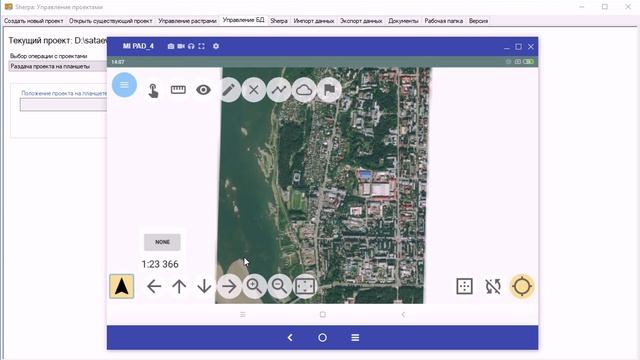
Task: Click the yellow north arrow compass button
Action: [122, 286]
